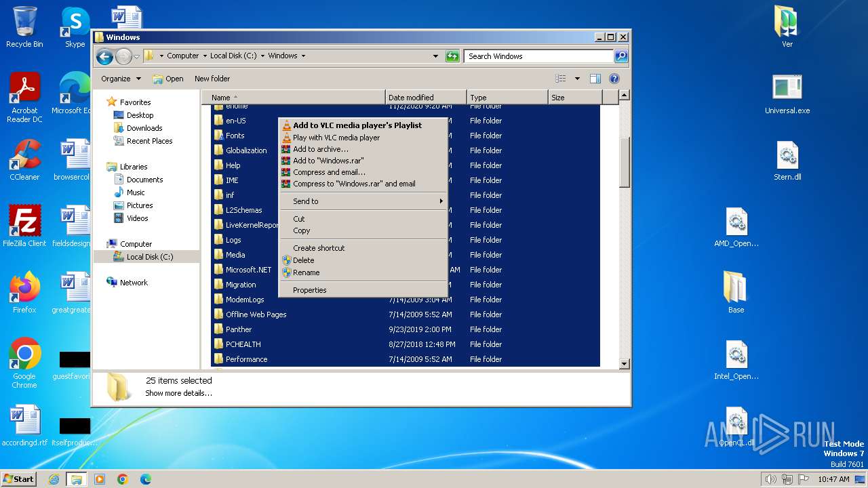Click the Chrome icon in taskbar

point(123,479)
